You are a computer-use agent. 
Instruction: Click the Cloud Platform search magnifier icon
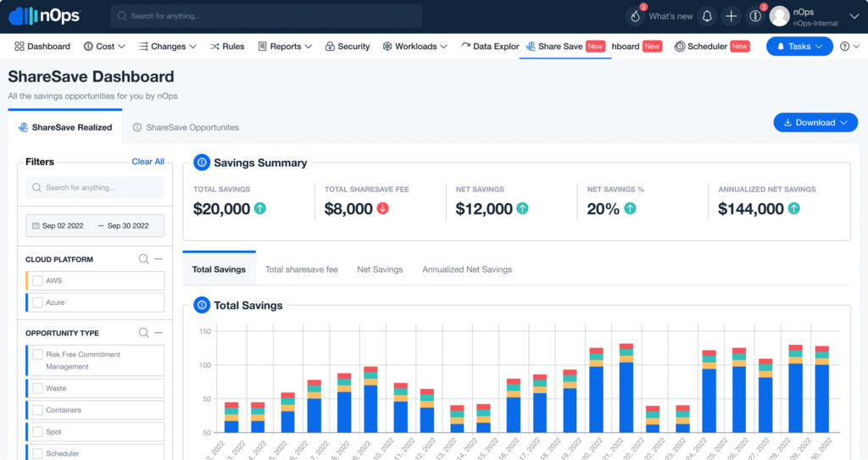point(143,259)
